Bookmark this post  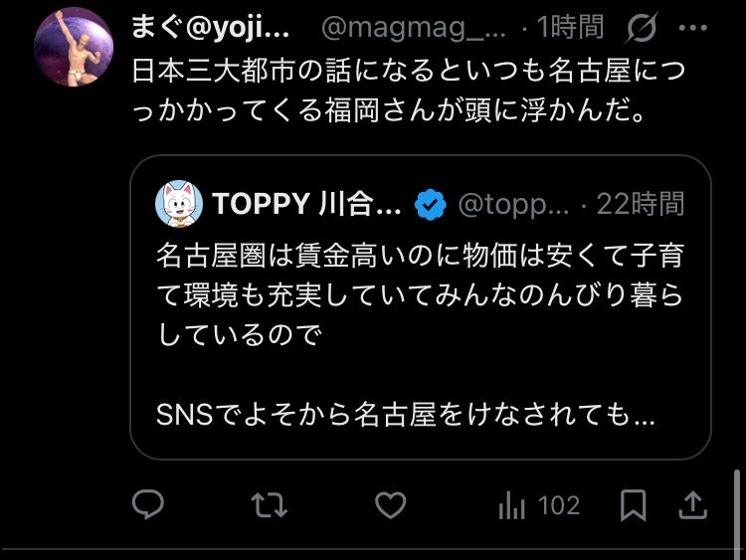[x=633, y=506]
